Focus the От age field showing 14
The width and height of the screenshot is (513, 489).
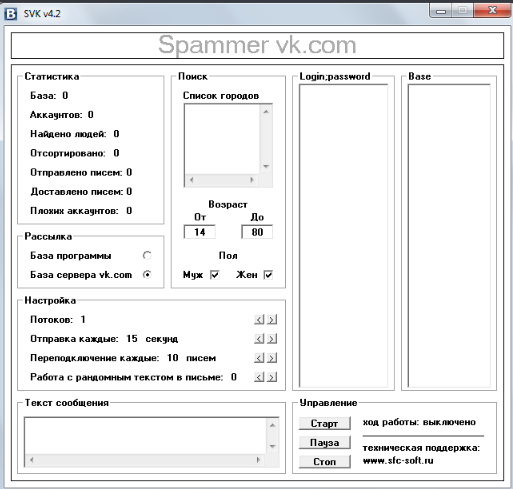pyautogui.click(x=200, y=232)
